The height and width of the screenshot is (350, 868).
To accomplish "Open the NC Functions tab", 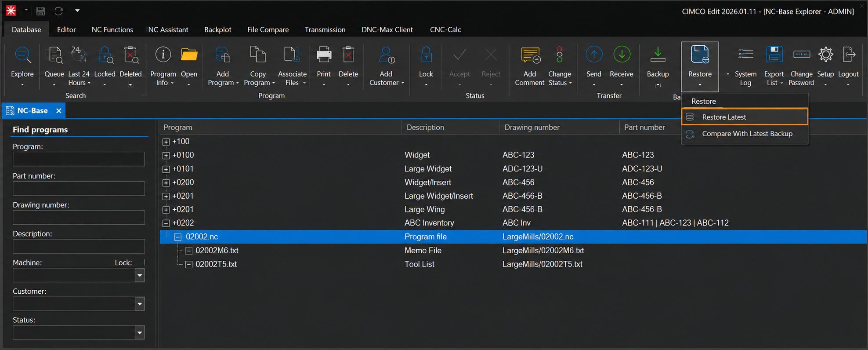I will pos(112,29).
